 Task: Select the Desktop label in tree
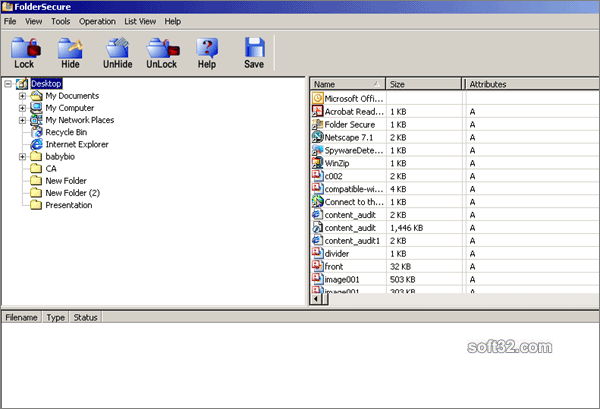(46, 83)
